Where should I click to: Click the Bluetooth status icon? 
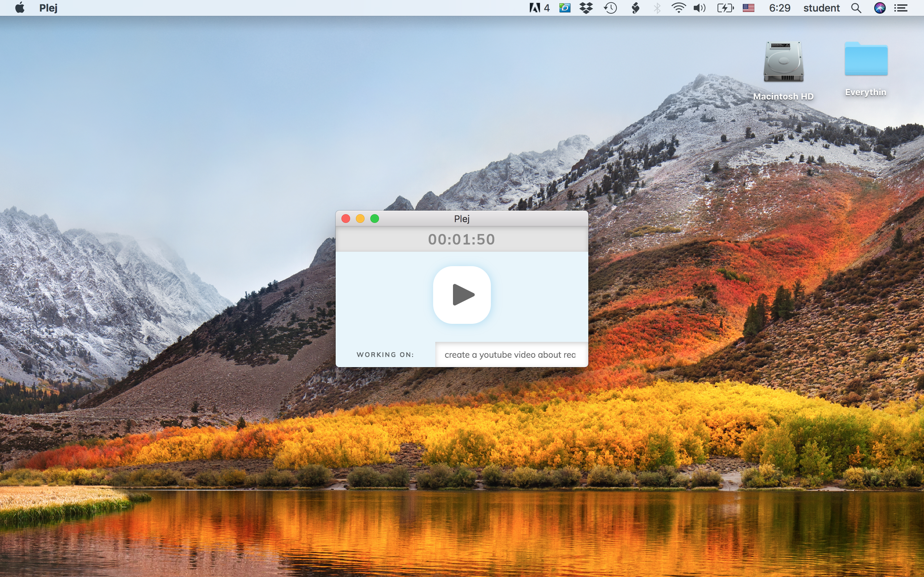(657, 8)
